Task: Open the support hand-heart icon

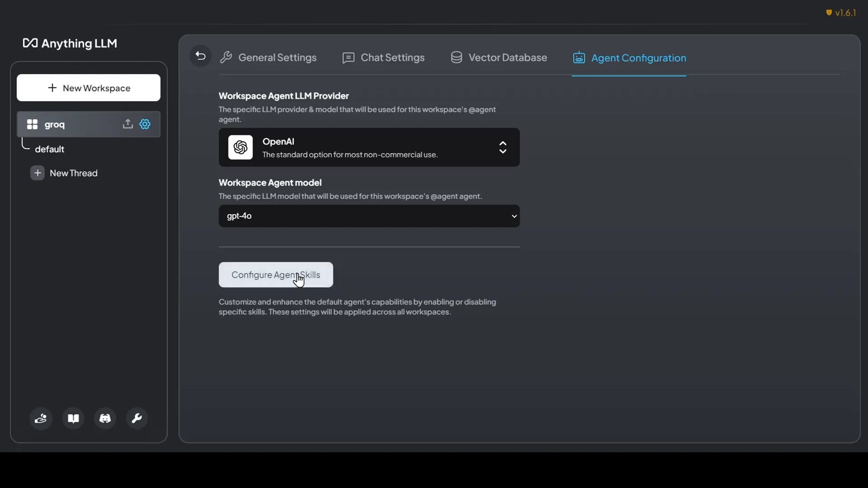Action: click(x=41, y=418)
